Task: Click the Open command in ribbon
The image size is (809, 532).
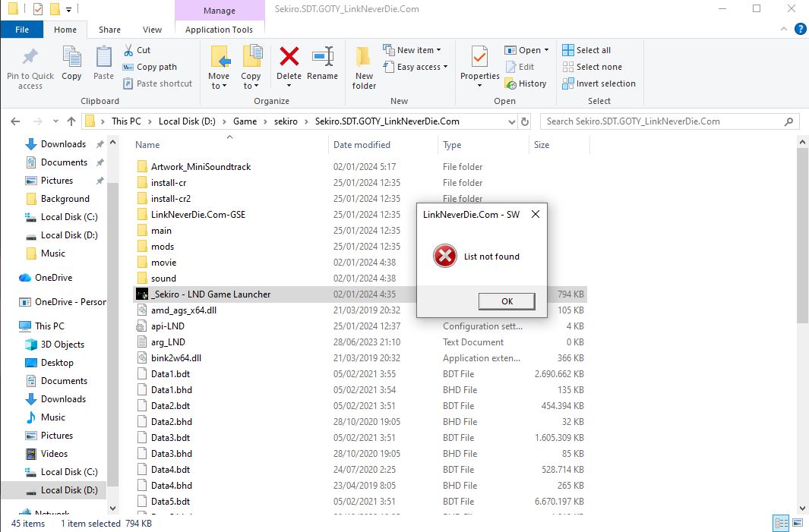Action: coord(526,50)
